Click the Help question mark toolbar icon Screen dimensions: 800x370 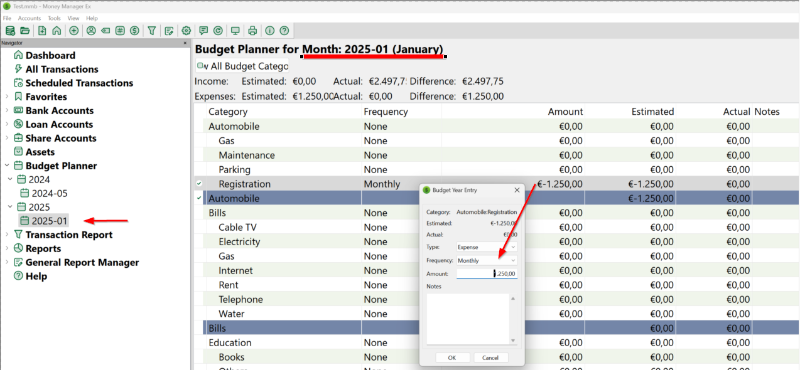[x=284, y=31]
